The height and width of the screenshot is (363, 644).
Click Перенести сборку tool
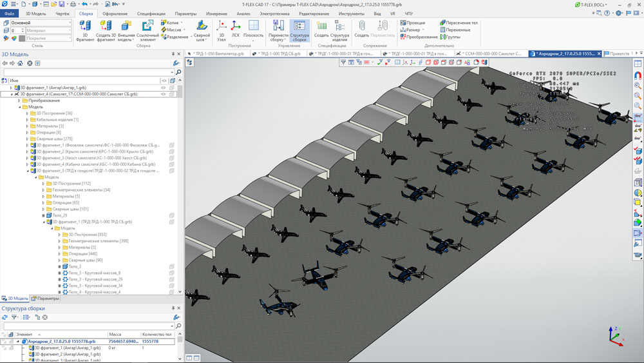278,30
